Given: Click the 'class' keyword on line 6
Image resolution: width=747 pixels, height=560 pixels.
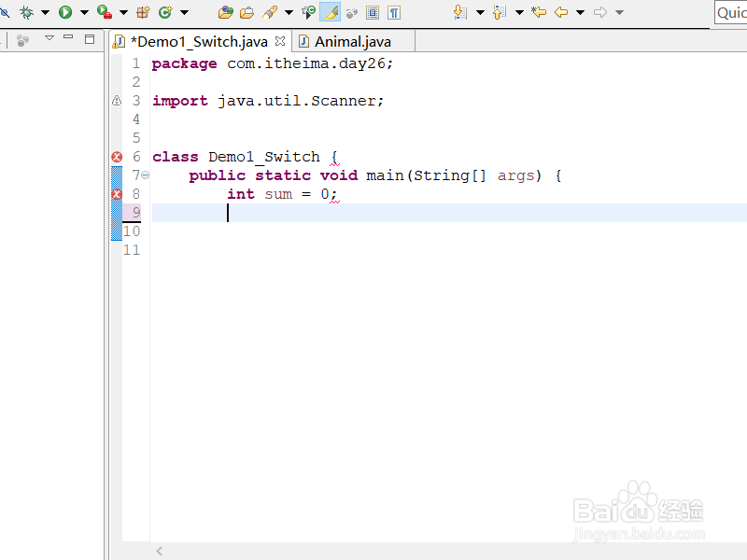Looking at the screenshot, I should click(176, 157).
